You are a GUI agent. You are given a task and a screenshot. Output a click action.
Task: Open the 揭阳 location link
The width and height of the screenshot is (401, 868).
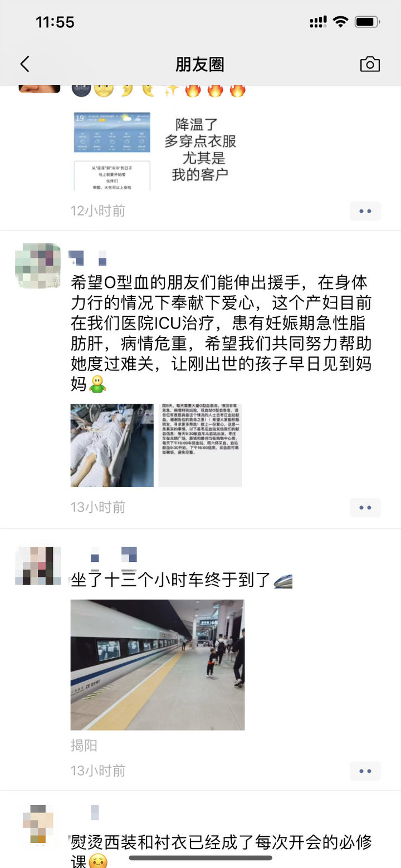click(x=84, y=746)
